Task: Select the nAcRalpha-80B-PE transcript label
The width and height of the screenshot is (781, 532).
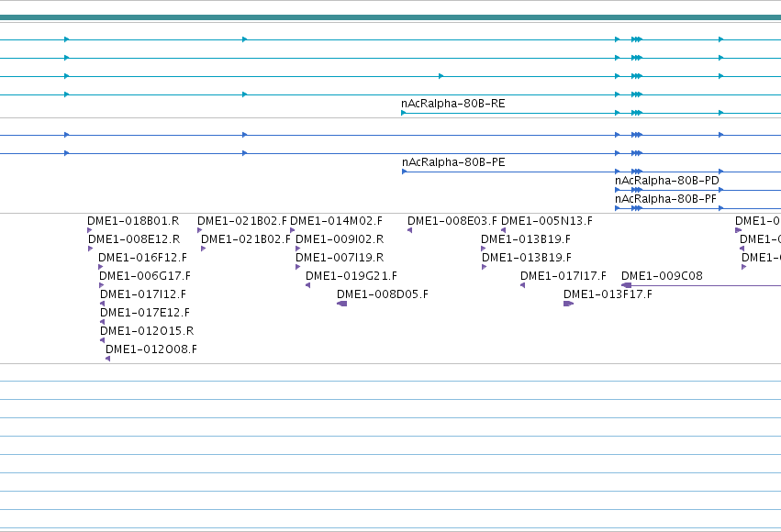Action: (453, 162)
